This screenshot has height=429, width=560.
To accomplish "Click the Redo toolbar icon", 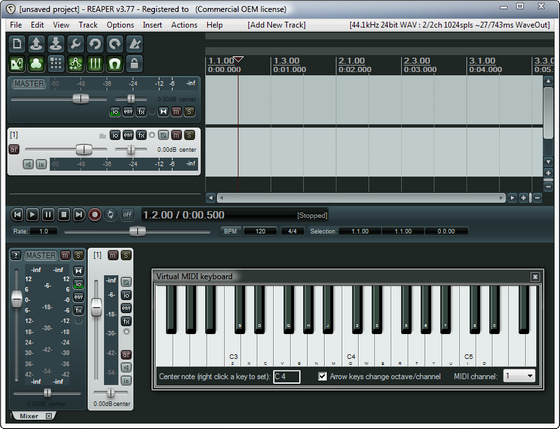I will (115, 44).
